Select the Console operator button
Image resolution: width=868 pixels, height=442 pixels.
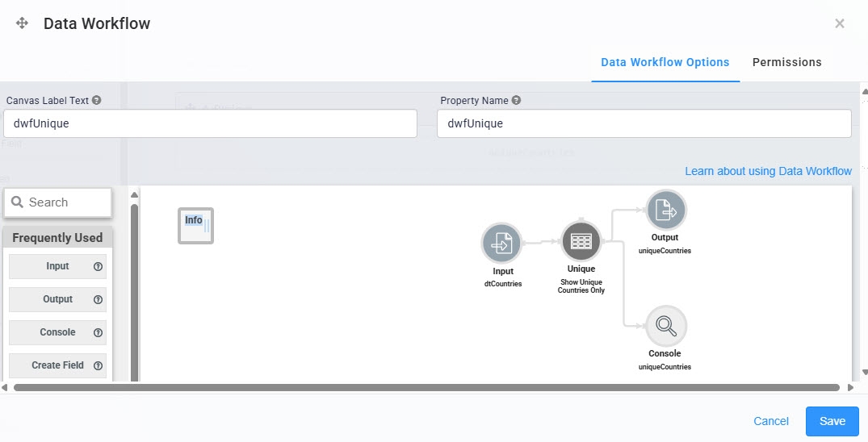tap(57, 332)
